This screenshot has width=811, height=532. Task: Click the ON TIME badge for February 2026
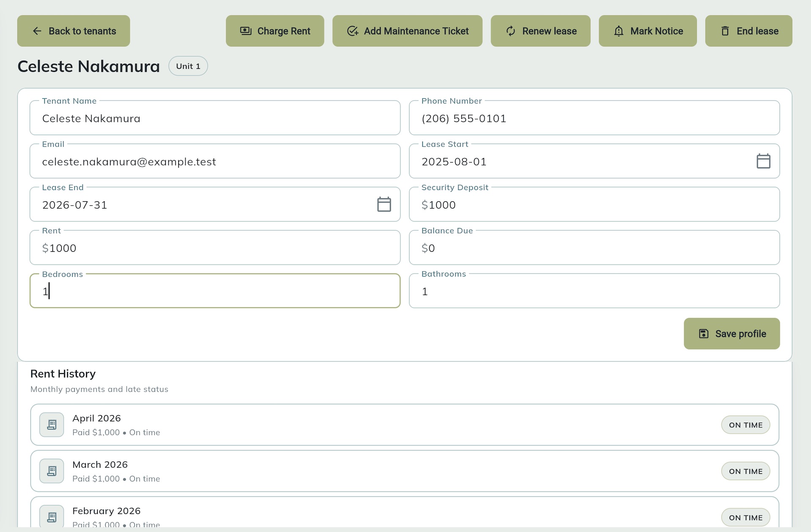pyautogui.click(x=746, y=517)
